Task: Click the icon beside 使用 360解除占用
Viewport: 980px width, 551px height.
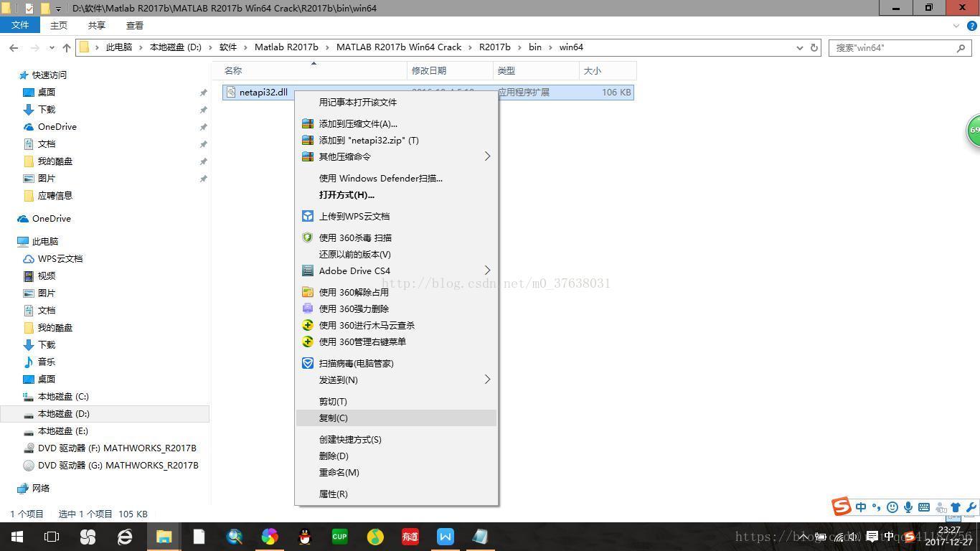Action: point(308,292)
